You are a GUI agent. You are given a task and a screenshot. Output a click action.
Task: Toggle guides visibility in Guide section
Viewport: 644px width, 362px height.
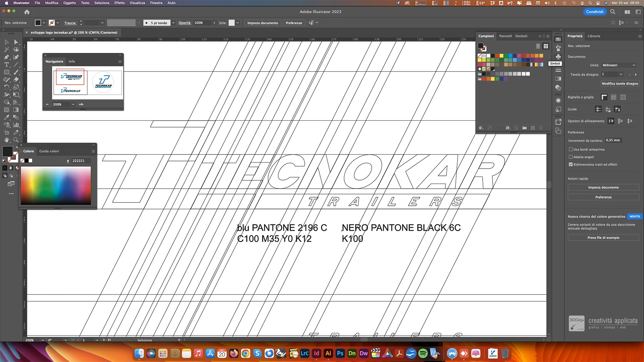point(598,109)
